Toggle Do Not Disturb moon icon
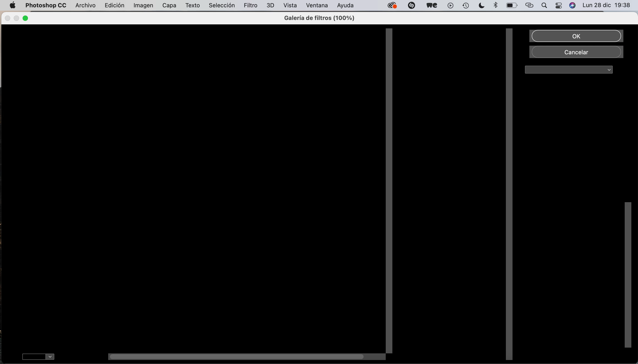The height and width of the screenshot is (364, 638). (x=481, y=5)
